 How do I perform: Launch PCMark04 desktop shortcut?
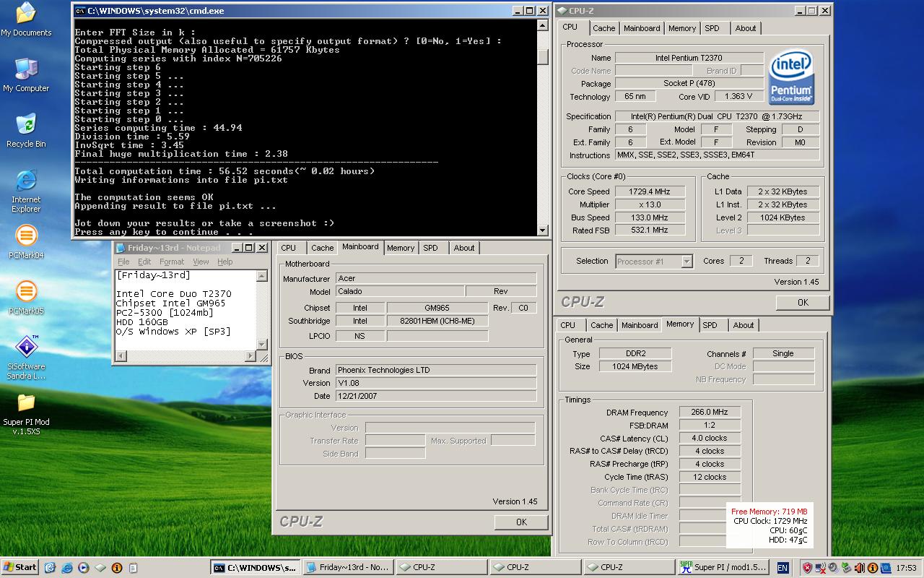26,242
